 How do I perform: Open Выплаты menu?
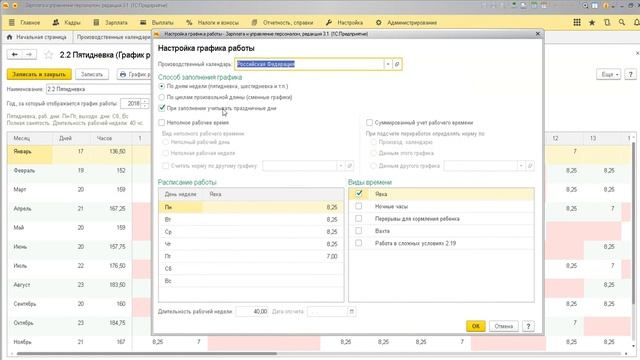point(162,22)
